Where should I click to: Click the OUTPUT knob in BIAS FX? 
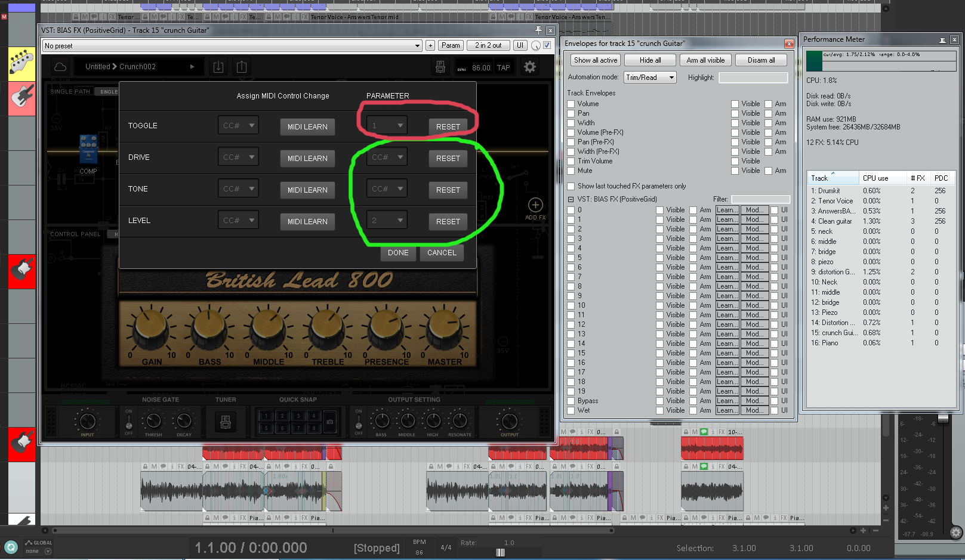(x=509, y=421)
